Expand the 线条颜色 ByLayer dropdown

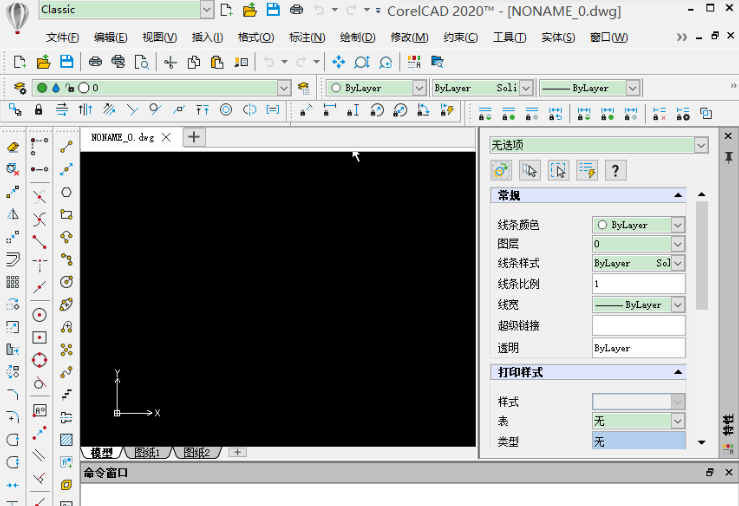pos(677,226)
